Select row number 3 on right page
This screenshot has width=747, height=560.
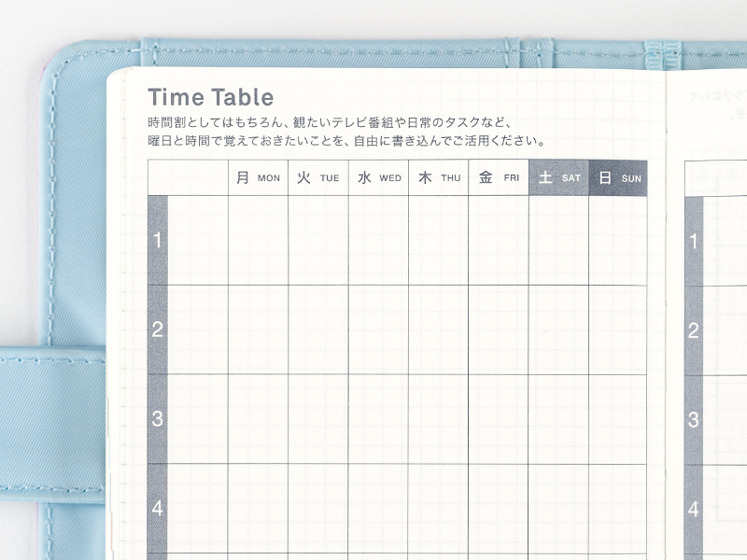694,420
